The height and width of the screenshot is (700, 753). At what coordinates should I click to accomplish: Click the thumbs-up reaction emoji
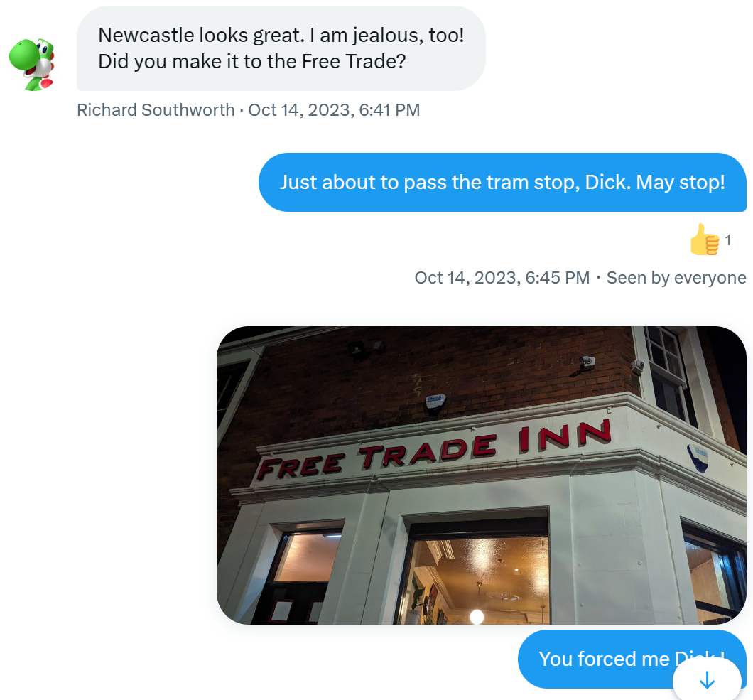(705, 239)
